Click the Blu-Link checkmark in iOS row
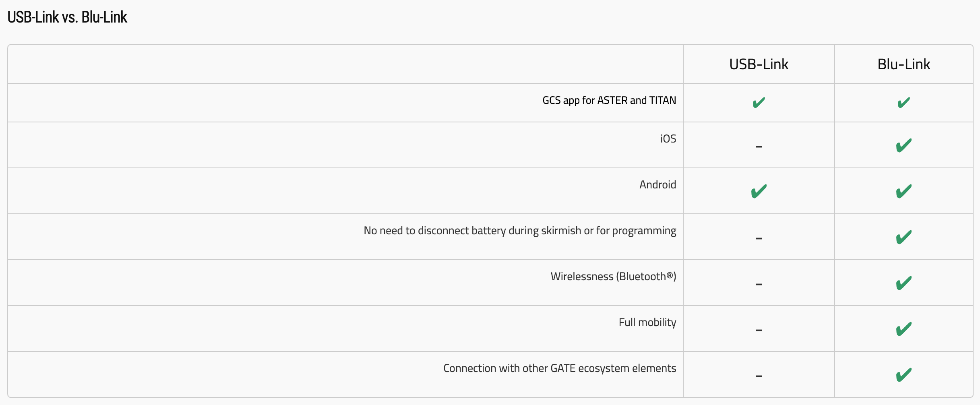The height and width of the screenshot is (405, 980). tap(904, 145)
